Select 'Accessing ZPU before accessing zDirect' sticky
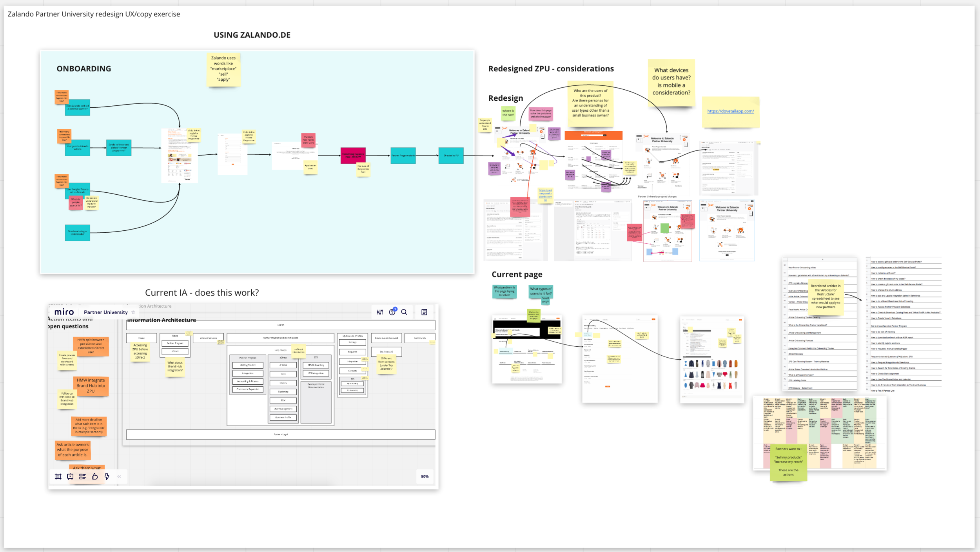Viewport: 980px width, 552px height. click(140, 352)
